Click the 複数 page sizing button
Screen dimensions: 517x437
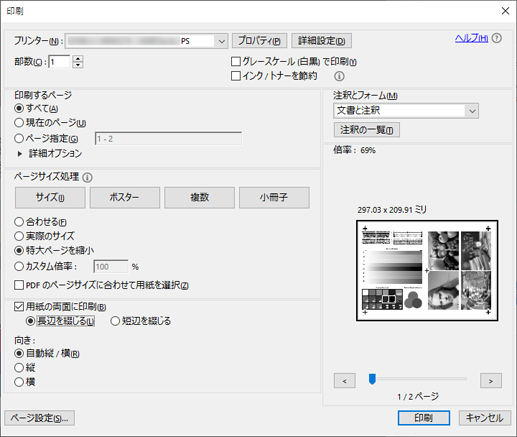pos(199,198)
